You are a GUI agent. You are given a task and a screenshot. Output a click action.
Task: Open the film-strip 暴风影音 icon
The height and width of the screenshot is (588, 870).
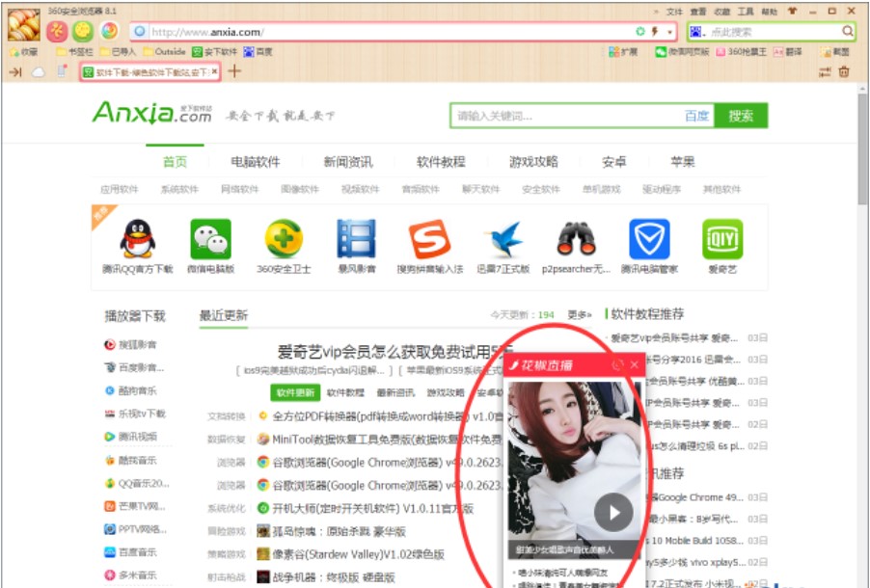pos(356,238)
